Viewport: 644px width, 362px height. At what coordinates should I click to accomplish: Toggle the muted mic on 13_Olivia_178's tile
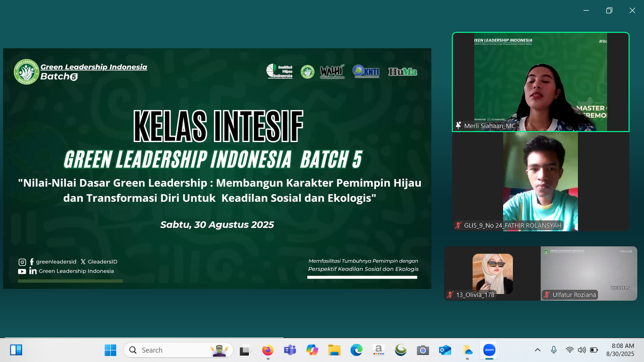tap(450, 295)
